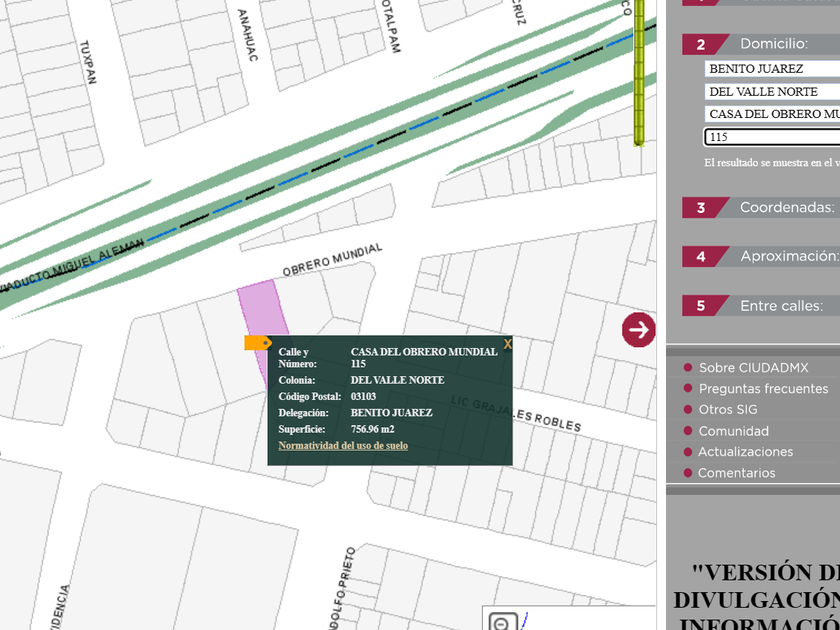Viewport: 840px width, 630px height.
Task: Expand the Domicilio search section
Action: point(773,44)
